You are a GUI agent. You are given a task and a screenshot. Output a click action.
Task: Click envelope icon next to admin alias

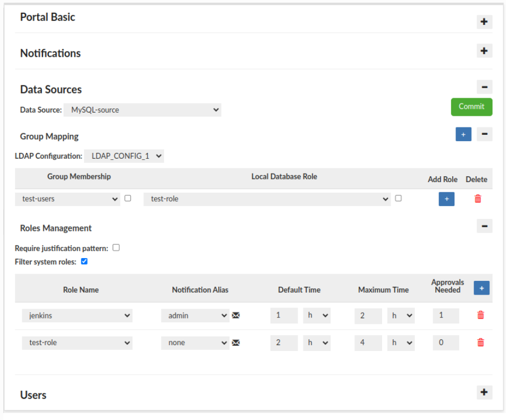click(236, 315)
